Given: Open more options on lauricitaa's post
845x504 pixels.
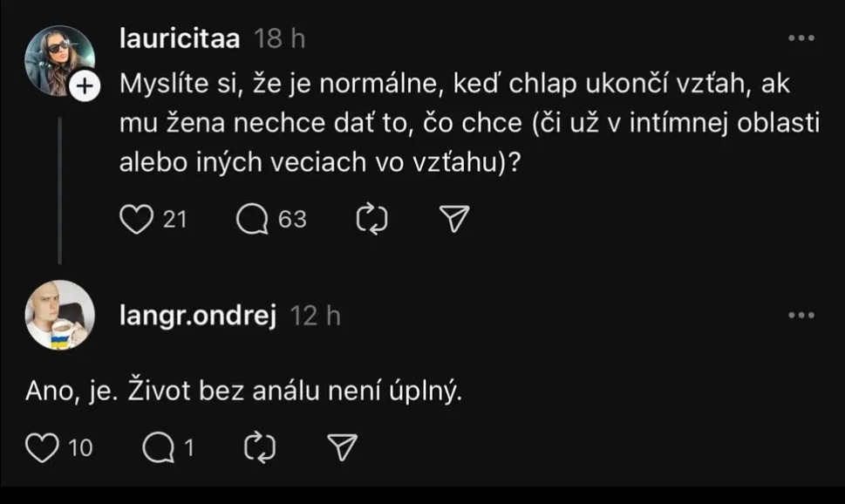Looking at the screenshot, I should 801,39.
